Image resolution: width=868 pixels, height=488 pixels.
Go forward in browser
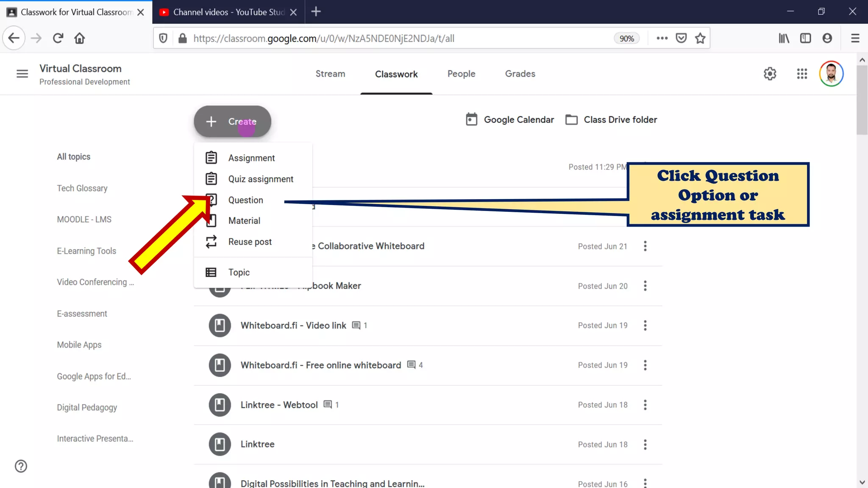point(36,38)
